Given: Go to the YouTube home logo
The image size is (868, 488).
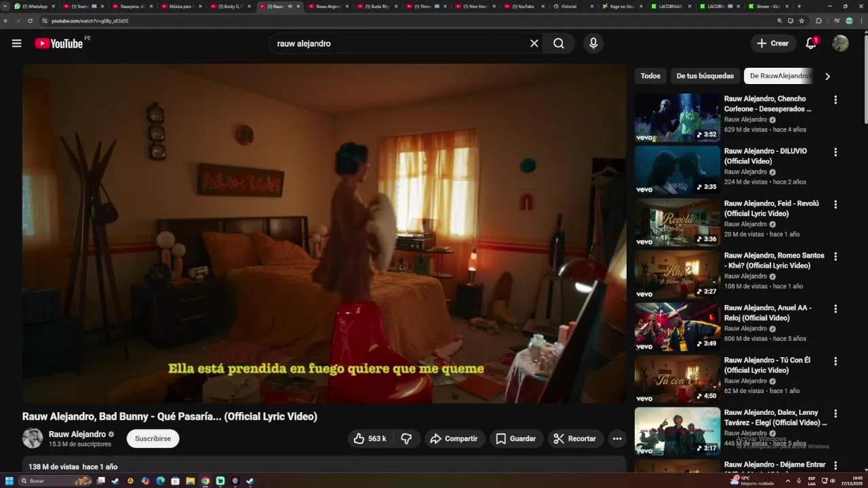Looking at the screenshot, I should tap(58, 43).
